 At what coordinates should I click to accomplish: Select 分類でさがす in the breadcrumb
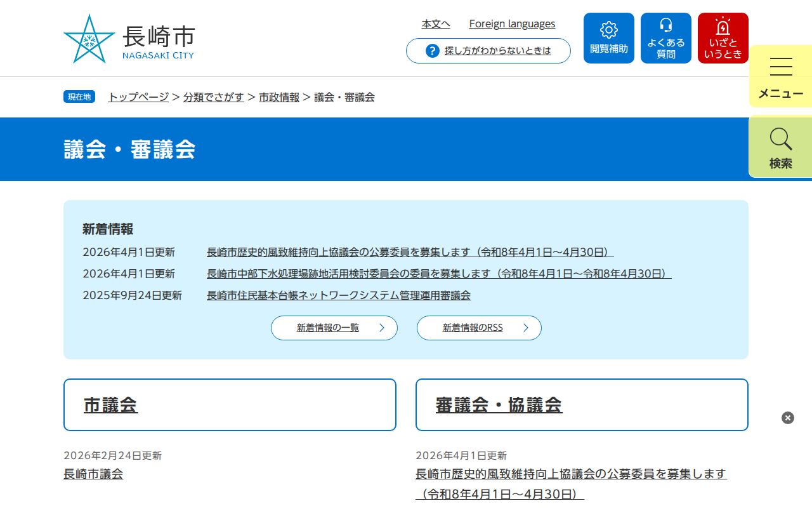point(214,97)
